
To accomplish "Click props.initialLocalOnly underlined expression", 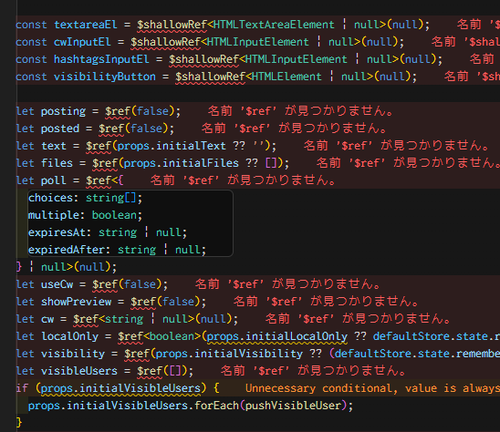I will click(277, 337).
